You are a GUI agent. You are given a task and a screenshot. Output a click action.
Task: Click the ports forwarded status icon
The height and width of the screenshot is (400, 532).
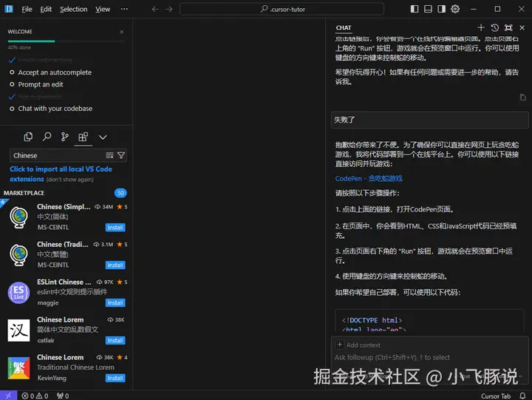63,396
